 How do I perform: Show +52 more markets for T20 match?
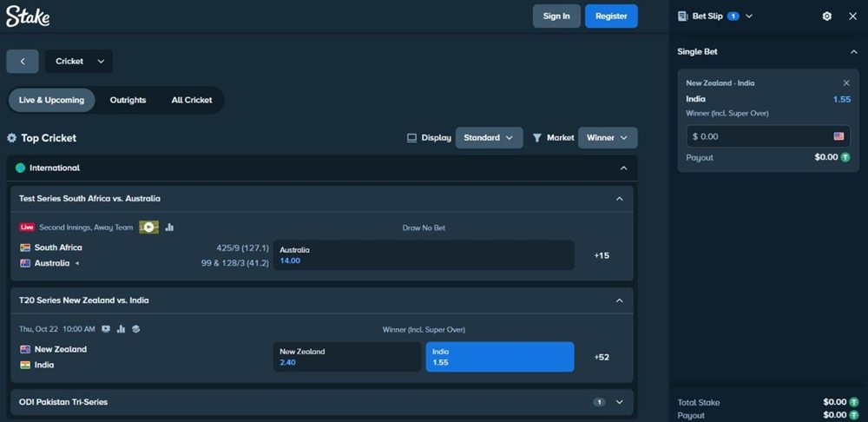click(602, 357)
